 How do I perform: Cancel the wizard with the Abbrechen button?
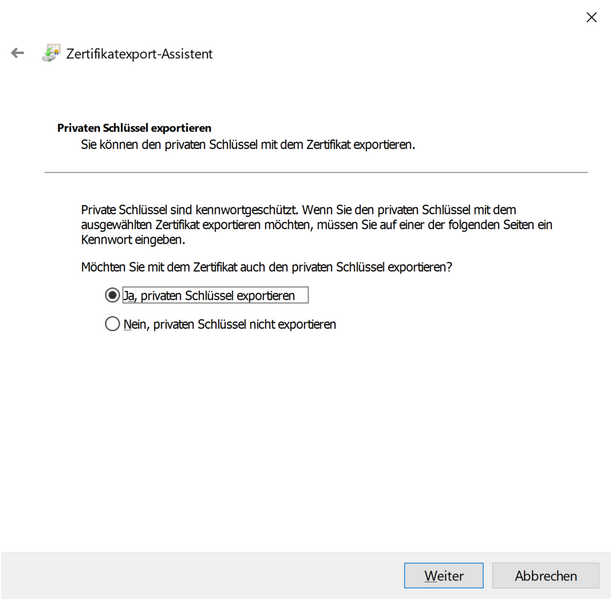[x=545, y=576]
